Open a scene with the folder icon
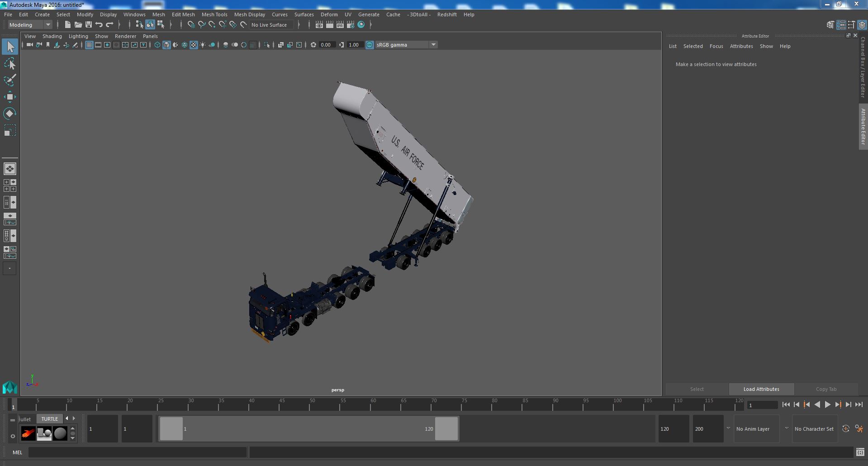Screen dimensions: 868x466 click(78, 25)
